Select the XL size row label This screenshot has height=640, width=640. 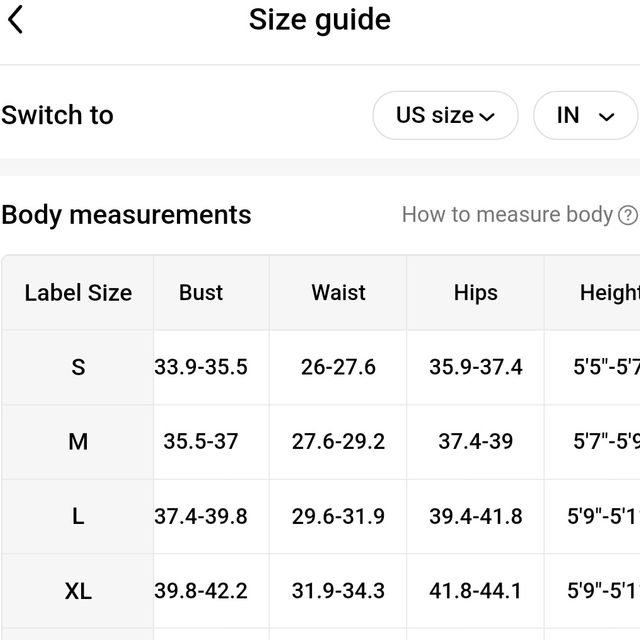pos(78,591)
